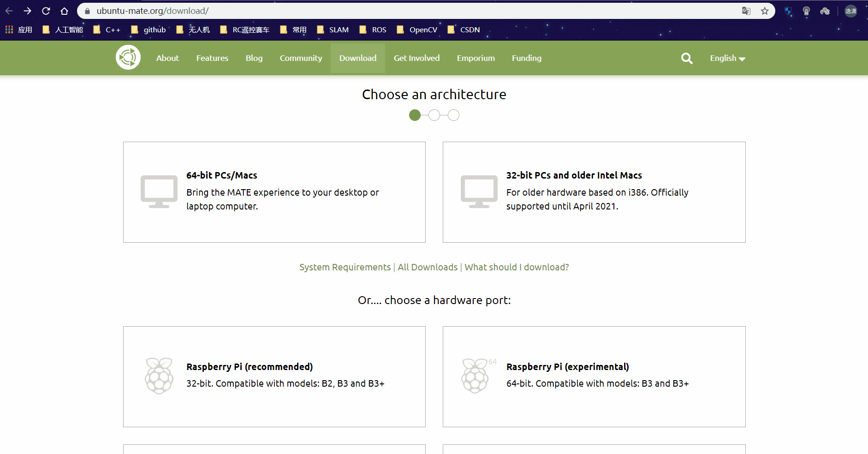The height and width of the screenshot is (454, 868).
Task: Click the recommended Raspberry Pi logo icon
Action: [x=159, y=376]
